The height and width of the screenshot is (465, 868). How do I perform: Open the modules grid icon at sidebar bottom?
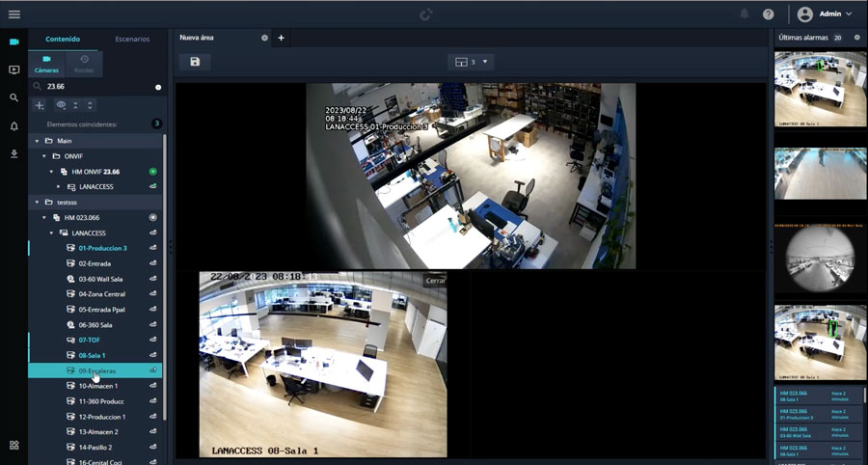(14, 445)
